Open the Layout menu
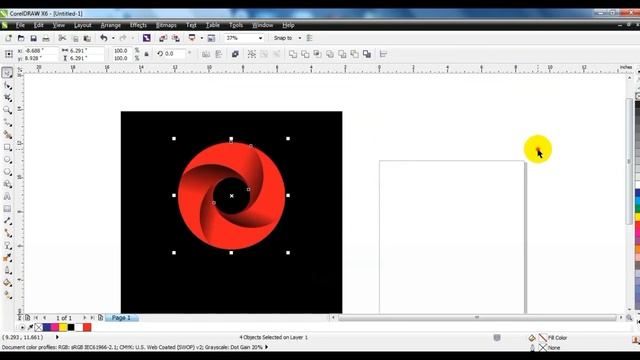Screen dimensions: 640x360 tap(82, 25)
